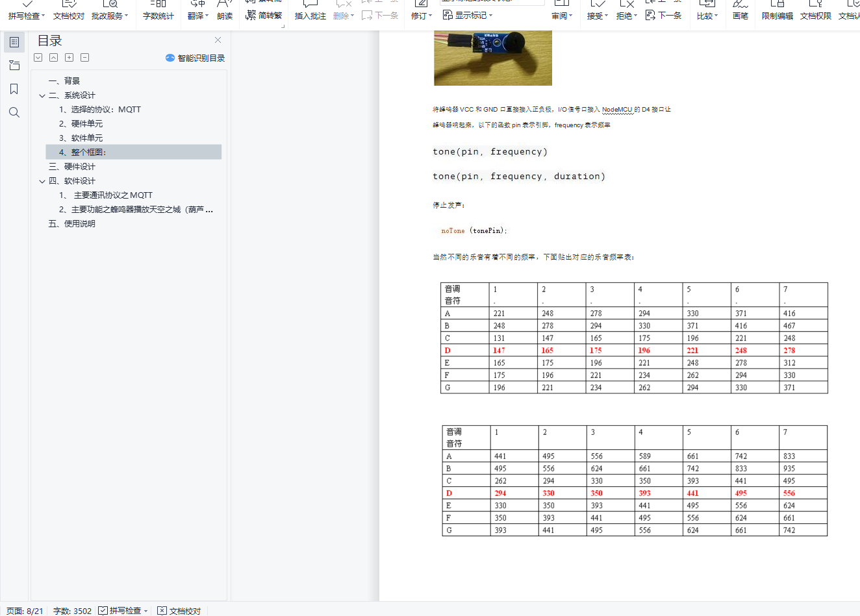Open the 批改服务 dropdown arrow
860x616 pixels.
click(x=126, y=16)
